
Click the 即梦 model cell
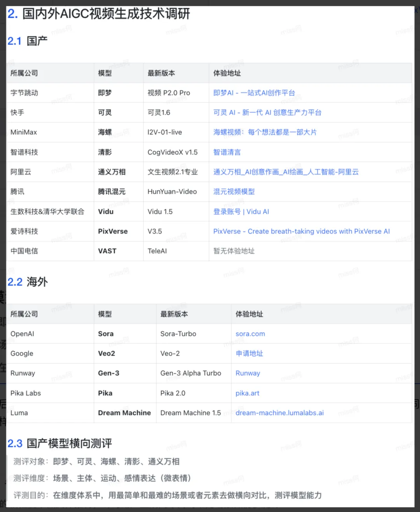119,93
